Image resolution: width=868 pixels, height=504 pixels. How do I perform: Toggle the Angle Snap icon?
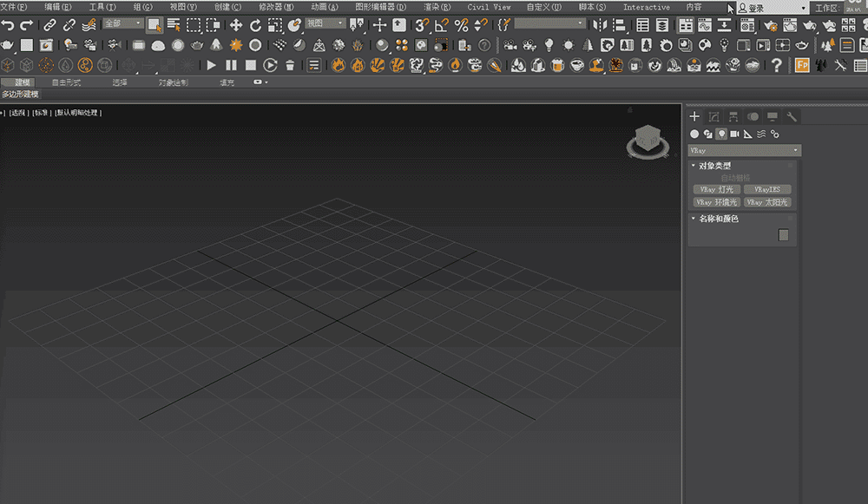click(441, 25)
